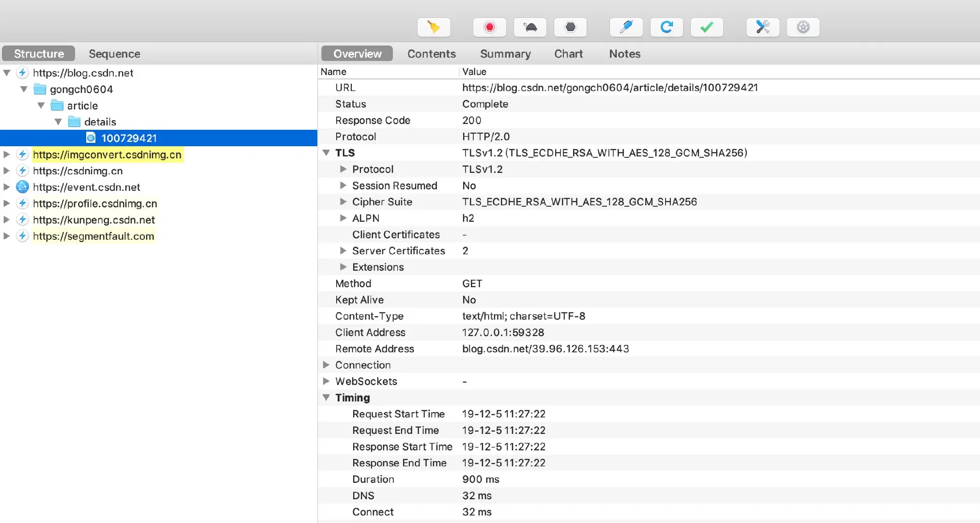
Task: Open the Contents tab
Action: [x=432, y=54]
